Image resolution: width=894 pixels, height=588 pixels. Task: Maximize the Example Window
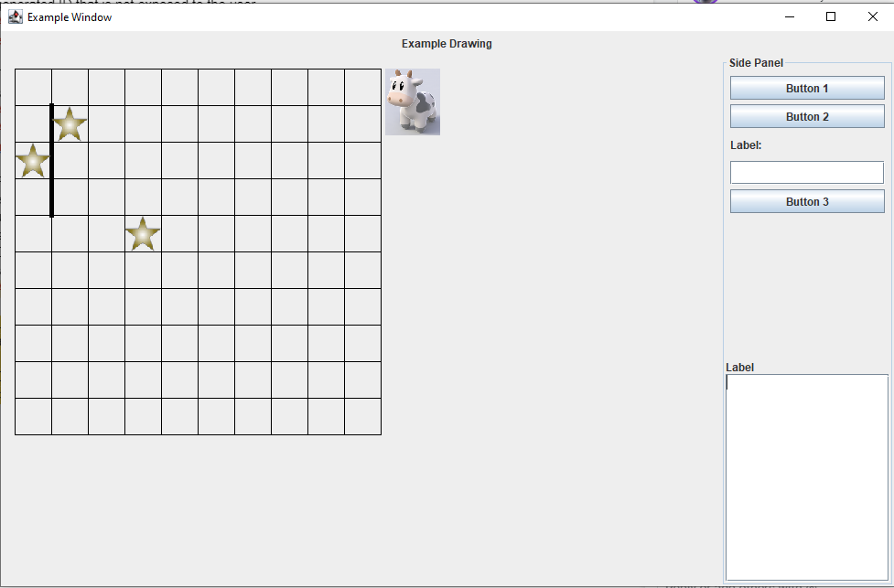[831, 16]
